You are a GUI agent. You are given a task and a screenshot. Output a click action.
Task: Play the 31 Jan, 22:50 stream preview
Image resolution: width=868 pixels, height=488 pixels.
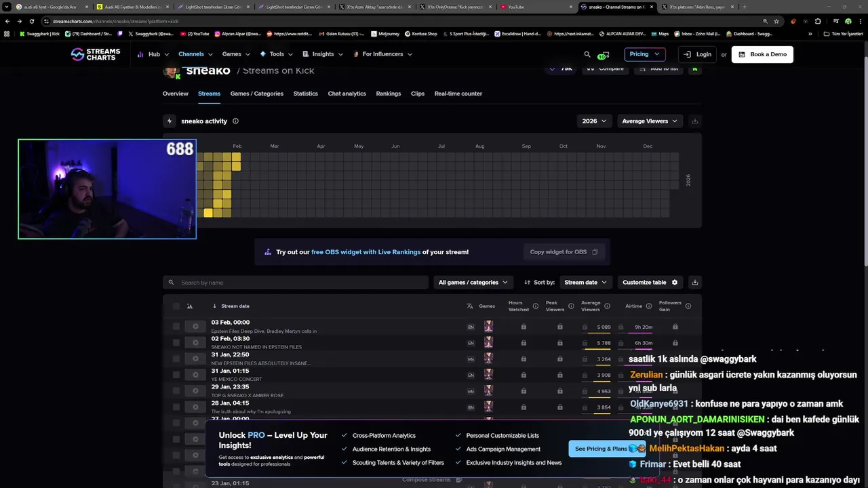pyautogui.click(x=195, y=359)
